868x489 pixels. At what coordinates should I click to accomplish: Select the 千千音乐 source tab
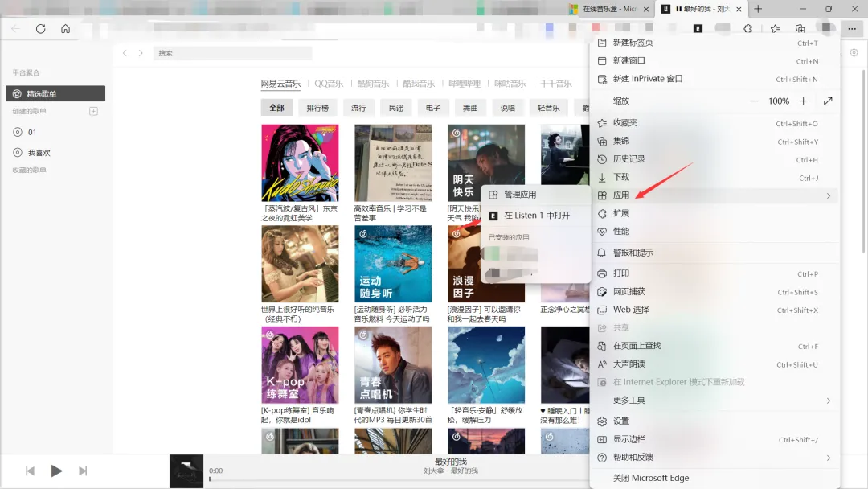[556, 84]
